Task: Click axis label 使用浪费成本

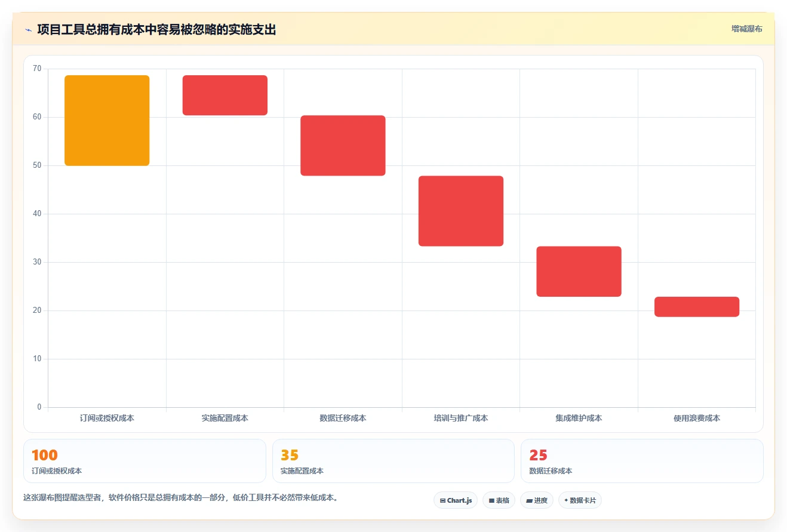Action: click(697, 419)
